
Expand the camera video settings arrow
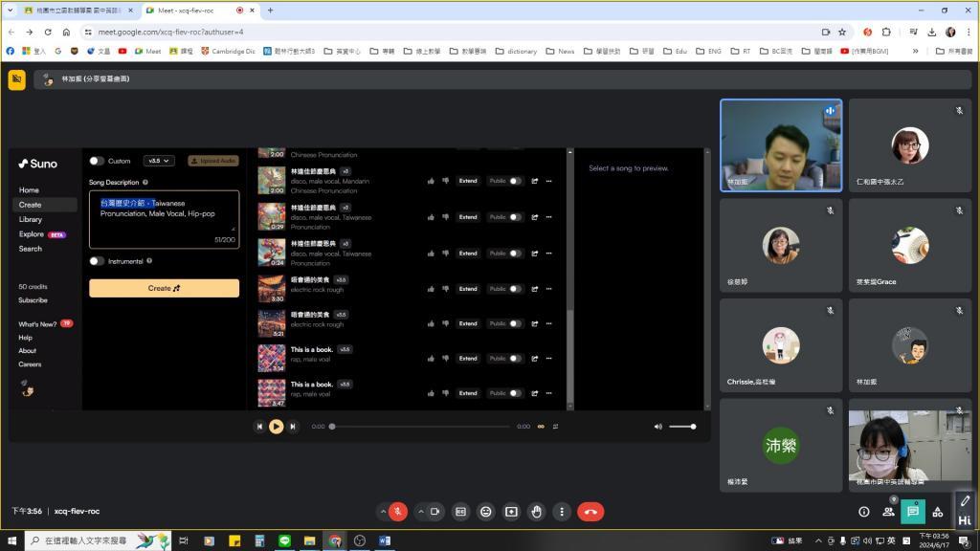click(x=419, y=512)
